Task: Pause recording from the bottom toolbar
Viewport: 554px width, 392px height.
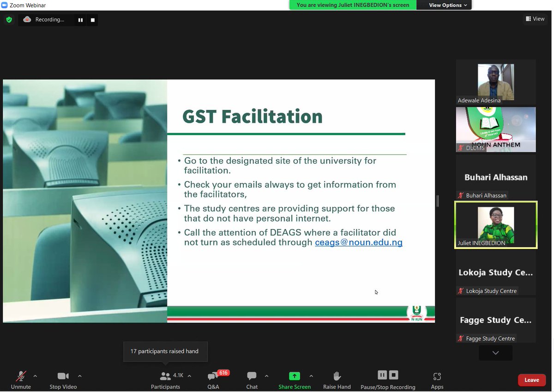Action: pos(382,375)
